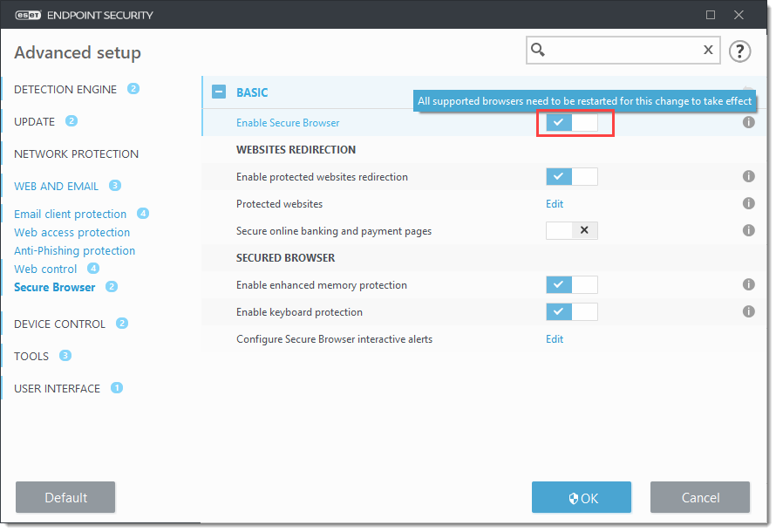Edit Secure Browser interactive alerts
This screenshot has width=776, height=532.
coord(555,339)
